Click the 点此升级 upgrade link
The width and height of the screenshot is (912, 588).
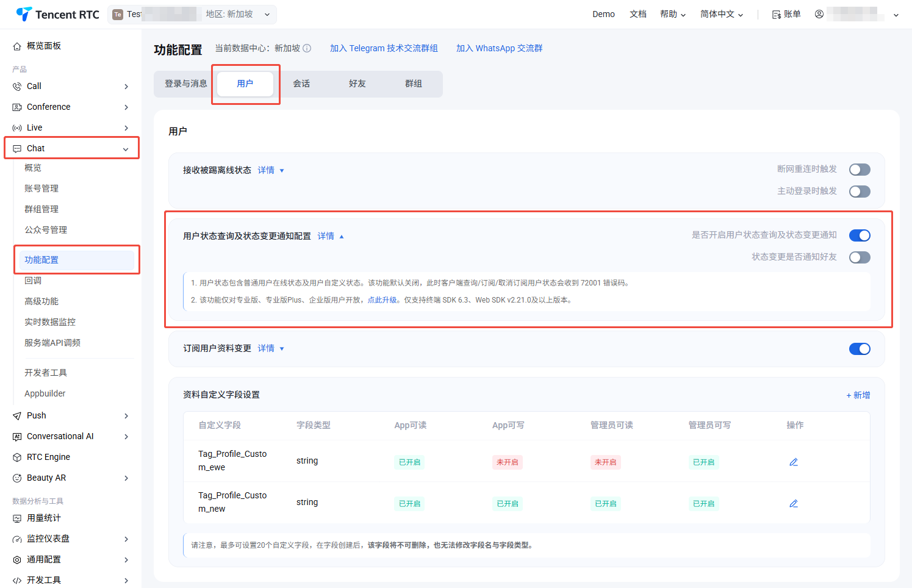382,300
